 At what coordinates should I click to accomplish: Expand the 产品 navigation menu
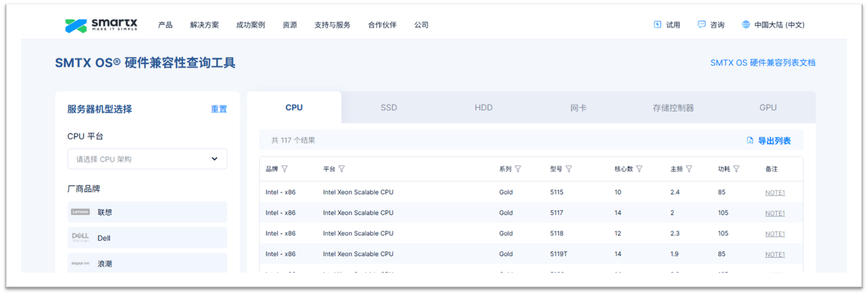(x=165, y=25)
